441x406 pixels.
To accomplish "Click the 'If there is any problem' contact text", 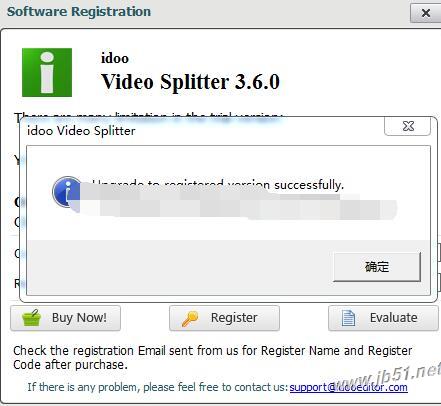I will 157,387.
